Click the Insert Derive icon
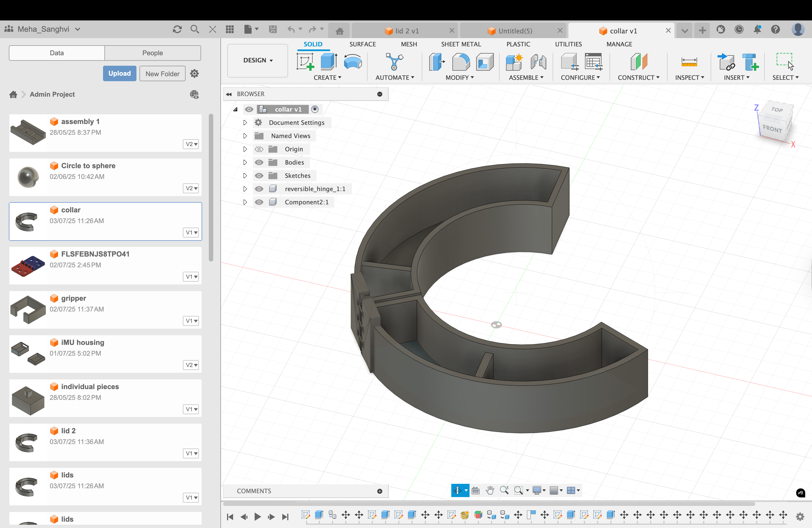 726,62
